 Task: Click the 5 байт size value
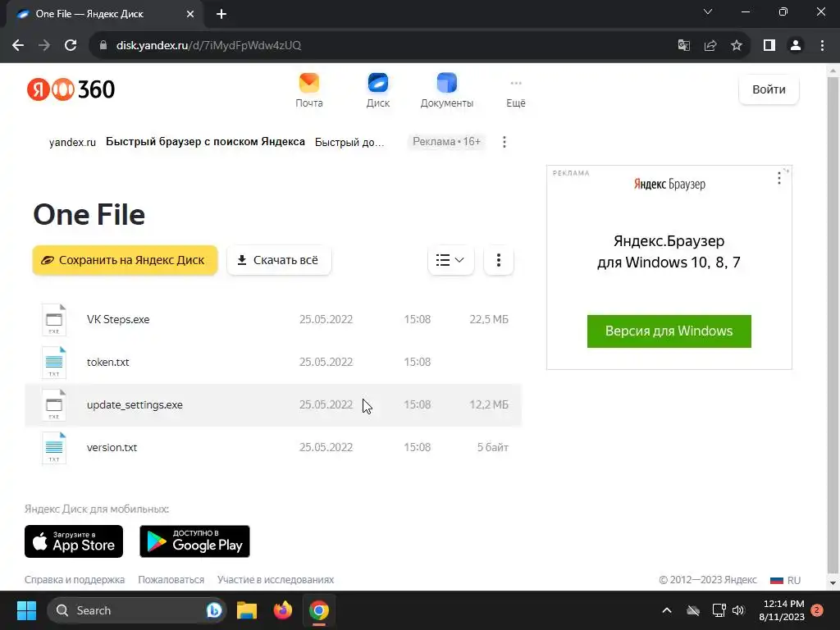click(493, 447)
